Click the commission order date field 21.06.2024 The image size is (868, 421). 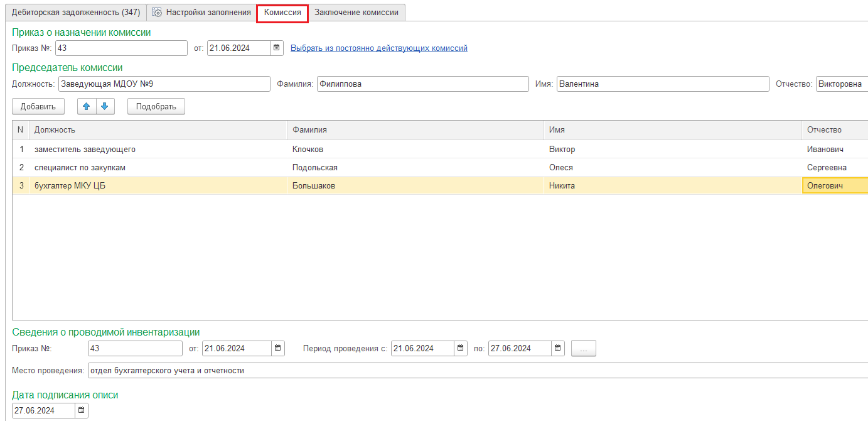coord(238,48)
